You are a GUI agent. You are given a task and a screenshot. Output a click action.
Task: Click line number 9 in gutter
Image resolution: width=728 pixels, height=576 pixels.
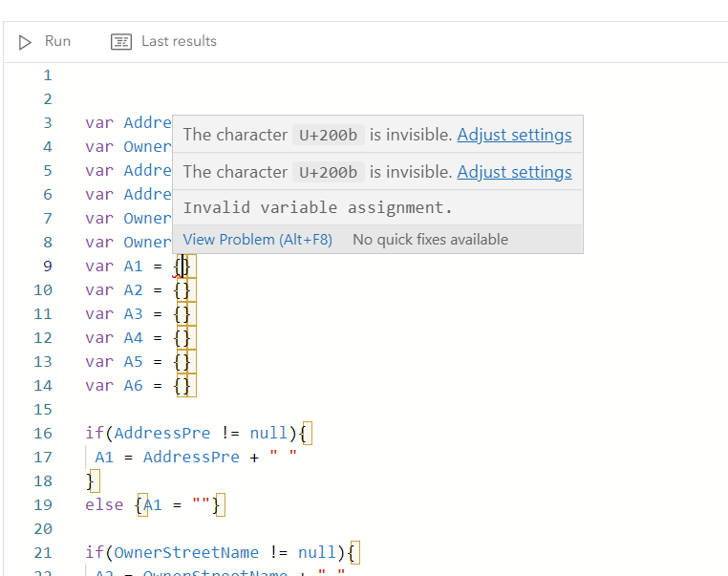tap(48, 266)
